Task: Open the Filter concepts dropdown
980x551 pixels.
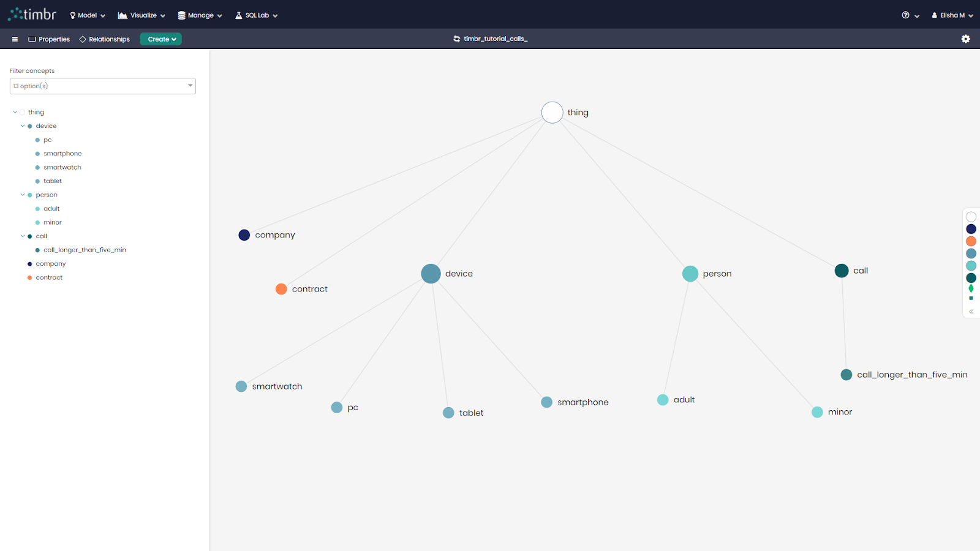Action: 102,86
